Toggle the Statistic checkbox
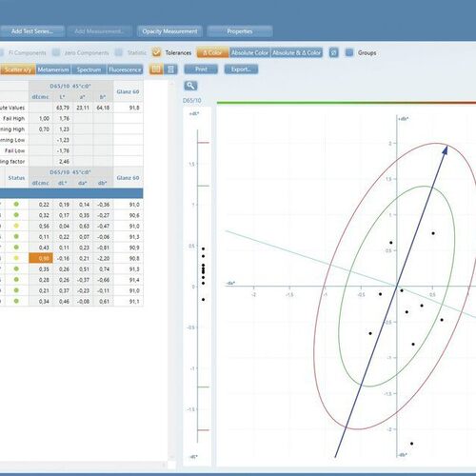The width and height of the screenshot is (476, 476). (119, 52)
